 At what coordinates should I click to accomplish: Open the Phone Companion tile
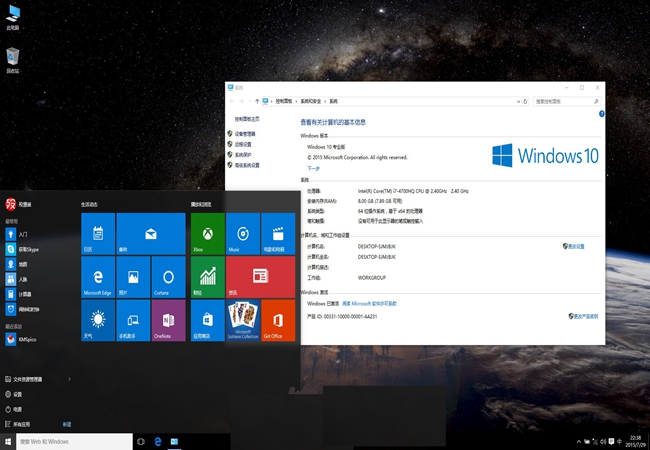tap(133, 320)
